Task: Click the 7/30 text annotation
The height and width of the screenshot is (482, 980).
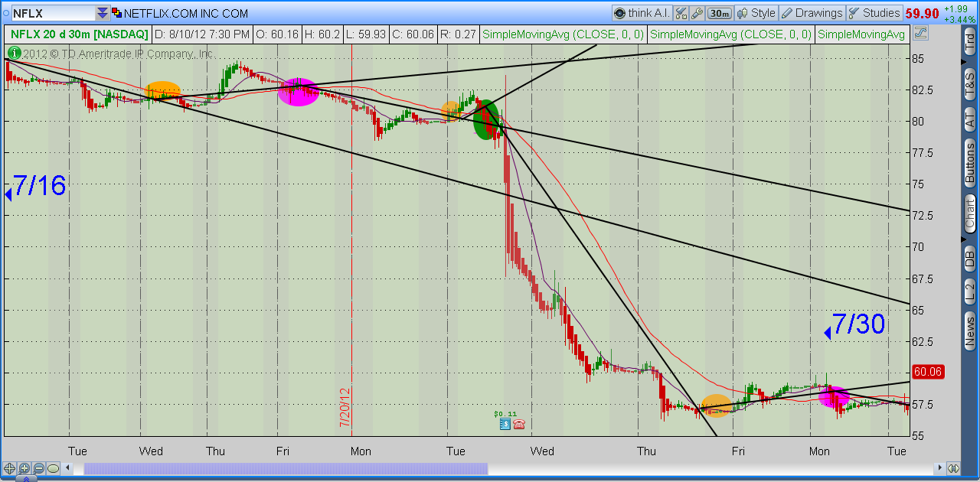Action: pyautogui.click(x=858, y=324)
